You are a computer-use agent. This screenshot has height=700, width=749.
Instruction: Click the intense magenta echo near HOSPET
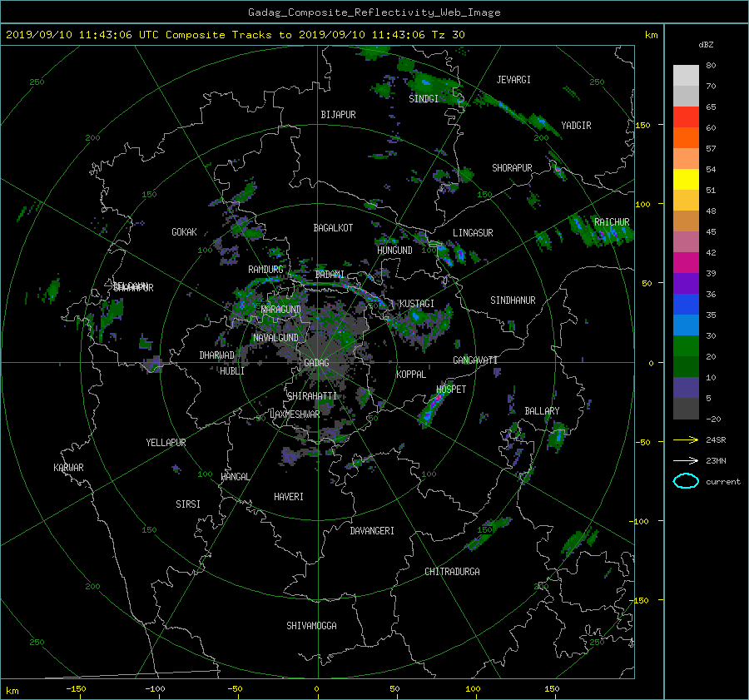(x=437, y=400)
